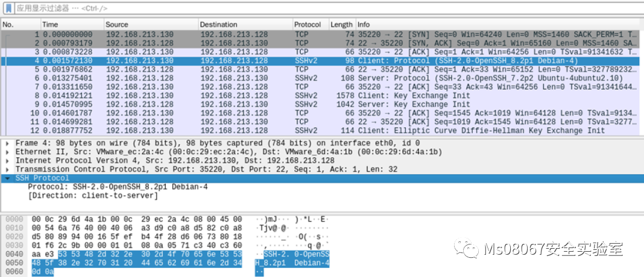Expand the Transmission Control Protocol node
This screenshot has height=277, width=644.
coord(8,169)
